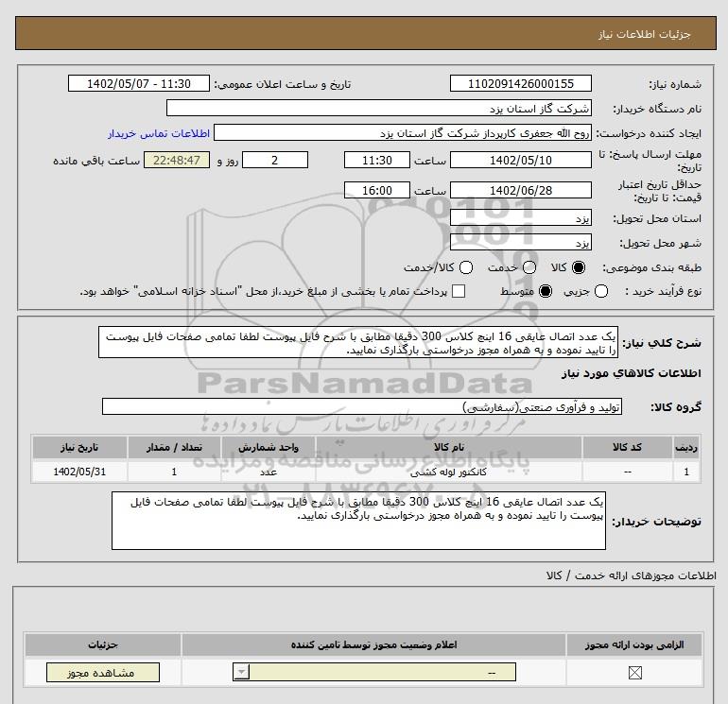Click the استان محل تحویل field

pos(520,217)
